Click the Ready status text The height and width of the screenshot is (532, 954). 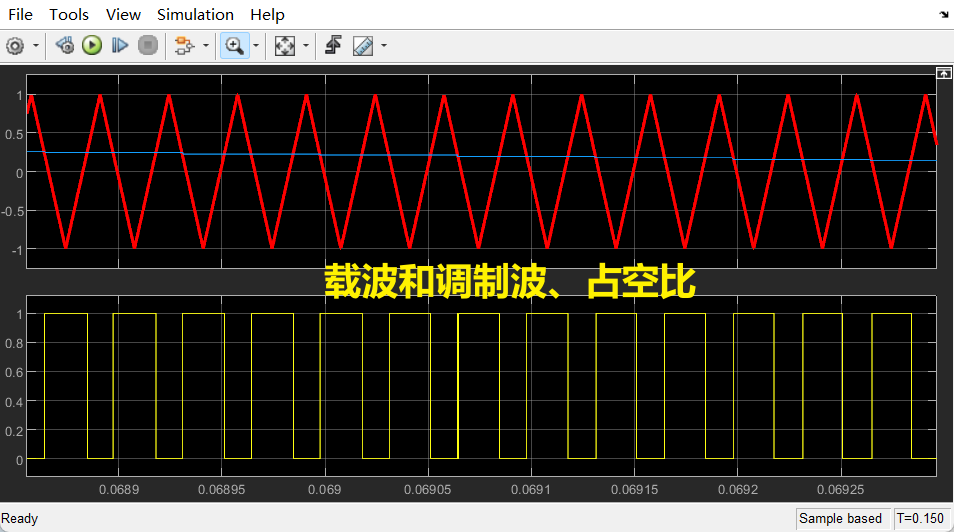[19, 519]
